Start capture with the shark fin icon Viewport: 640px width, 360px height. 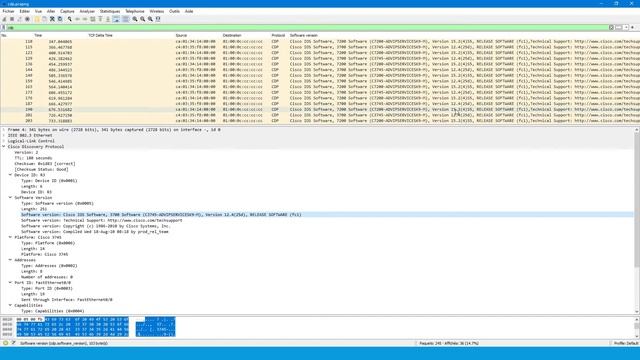tap(4, 19)
